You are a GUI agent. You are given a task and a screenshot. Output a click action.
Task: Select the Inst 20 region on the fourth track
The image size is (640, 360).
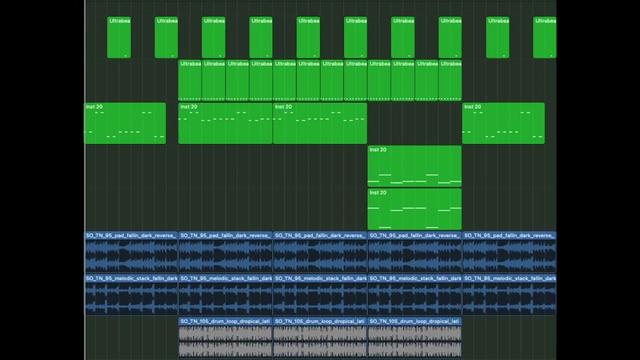(415, 166)
